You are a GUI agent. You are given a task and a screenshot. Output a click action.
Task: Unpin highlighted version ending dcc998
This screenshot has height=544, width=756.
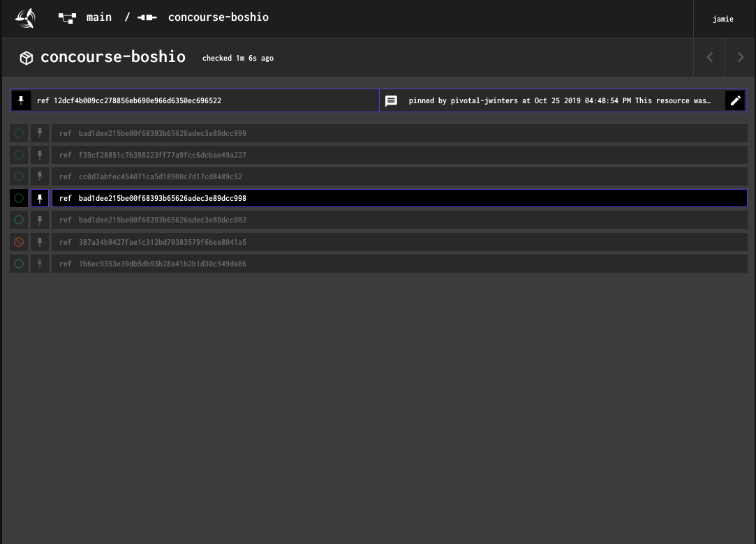pyautogui.click(x=40, y=198)
